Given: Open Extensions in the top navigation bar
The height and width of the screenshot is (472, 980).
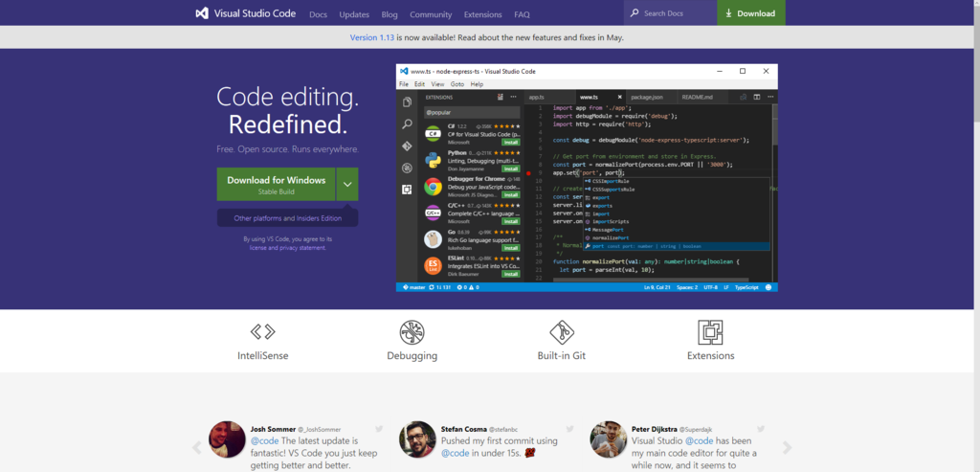Looking at the screenshot, I should point(482,14).
